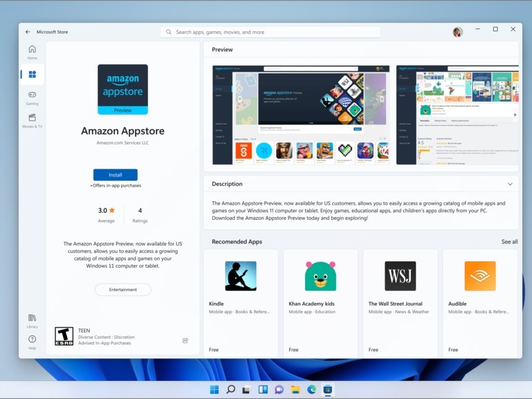This screenshot has height=399, width=532.
Task: Click the 4 Ratings count
Action: click(x=140, y=215)
